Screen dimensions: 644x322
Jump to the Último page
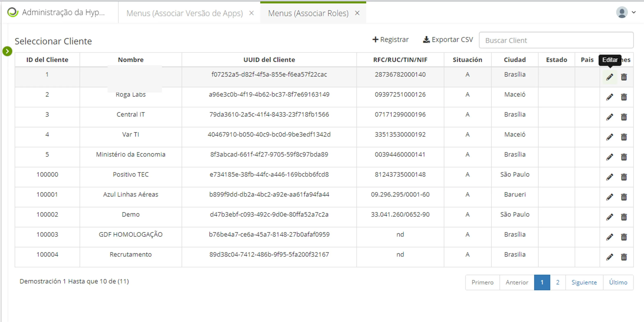pos(618,282)
